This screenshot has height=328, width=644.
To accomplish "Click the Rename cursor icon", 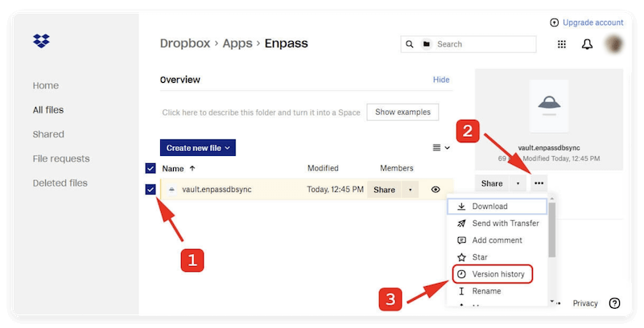I will tap(461, 291).
